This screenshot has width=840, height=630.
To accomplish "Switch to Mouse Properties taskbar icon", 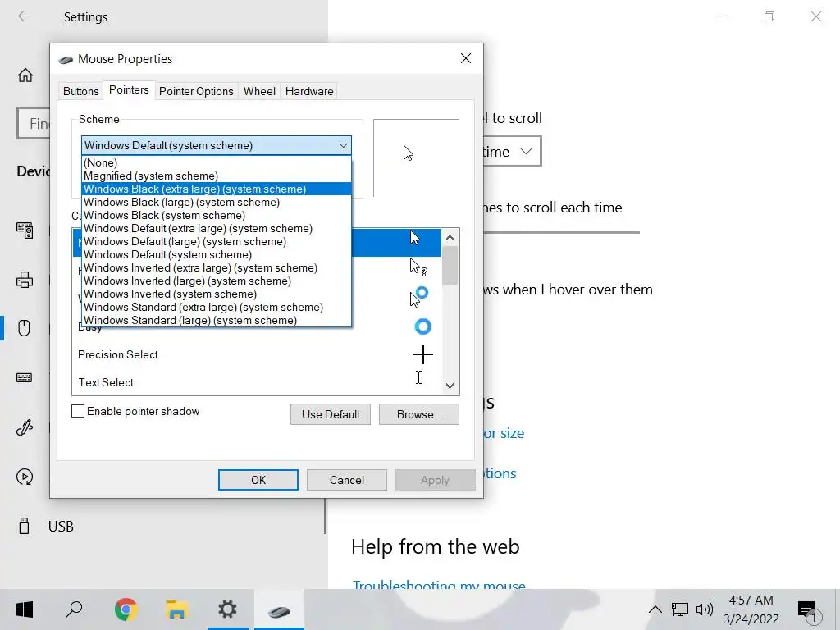I will [279, 610].
